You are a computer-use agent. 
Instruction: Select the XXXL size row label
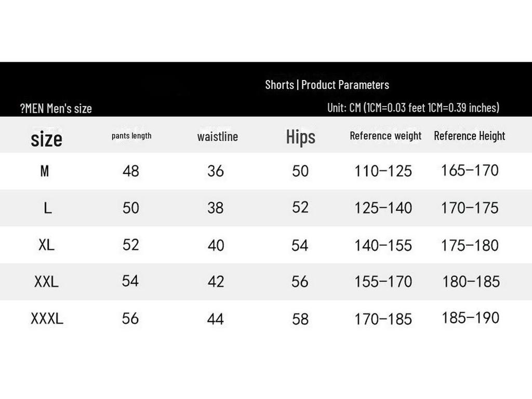point(47,318)
